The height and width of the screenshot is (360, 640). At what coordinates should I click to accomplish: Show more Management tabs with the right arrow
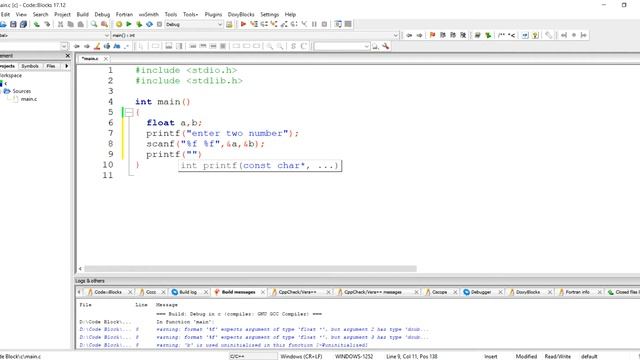coord(67,66)
